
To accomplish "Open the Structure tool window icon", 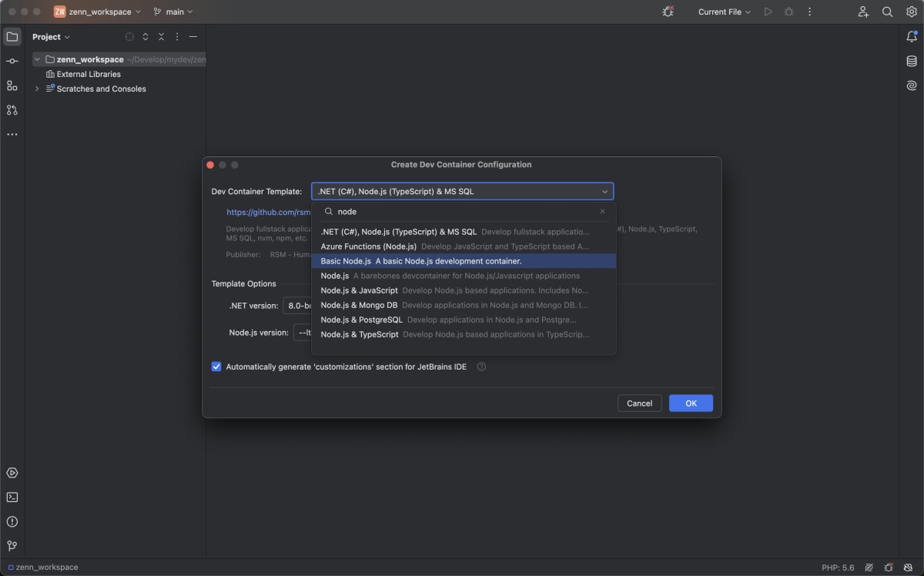I will click(12, 85).
